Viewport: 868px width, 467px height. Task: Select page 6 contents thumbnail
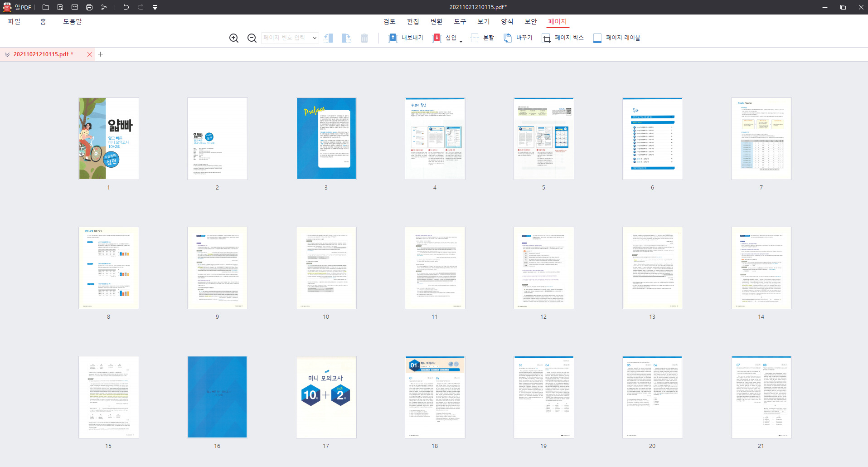(x=653, y=139)
